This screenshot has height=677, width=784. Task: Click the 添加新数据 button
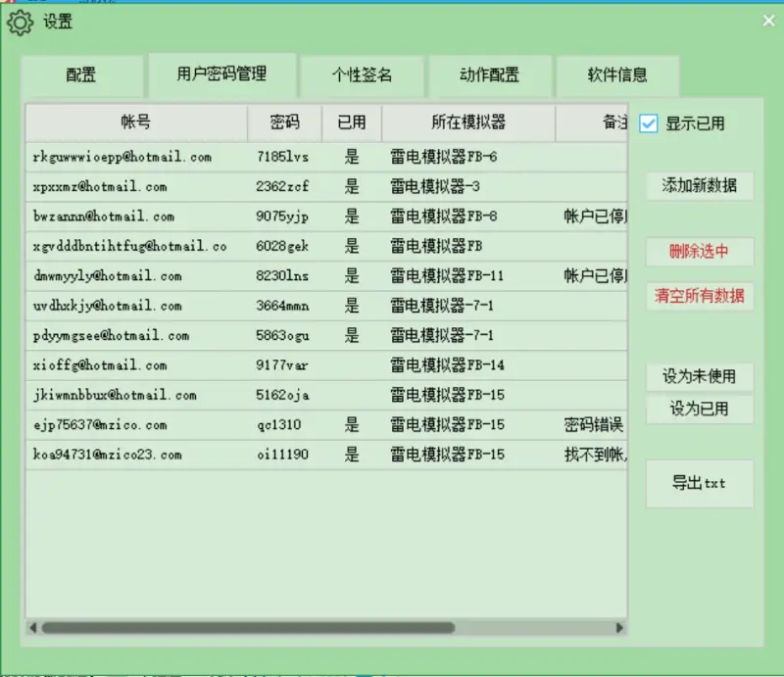click(699, 185)
